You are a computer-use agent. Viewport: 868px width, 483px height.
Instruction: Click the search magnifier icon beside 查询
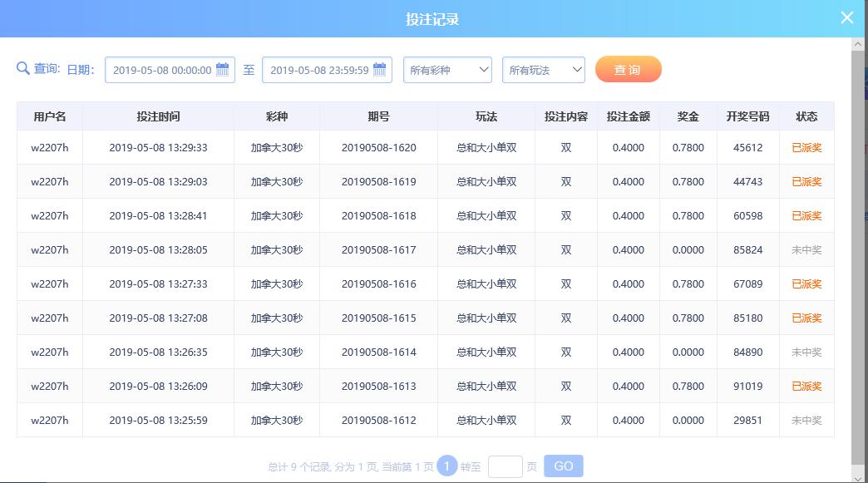(23, 68)
